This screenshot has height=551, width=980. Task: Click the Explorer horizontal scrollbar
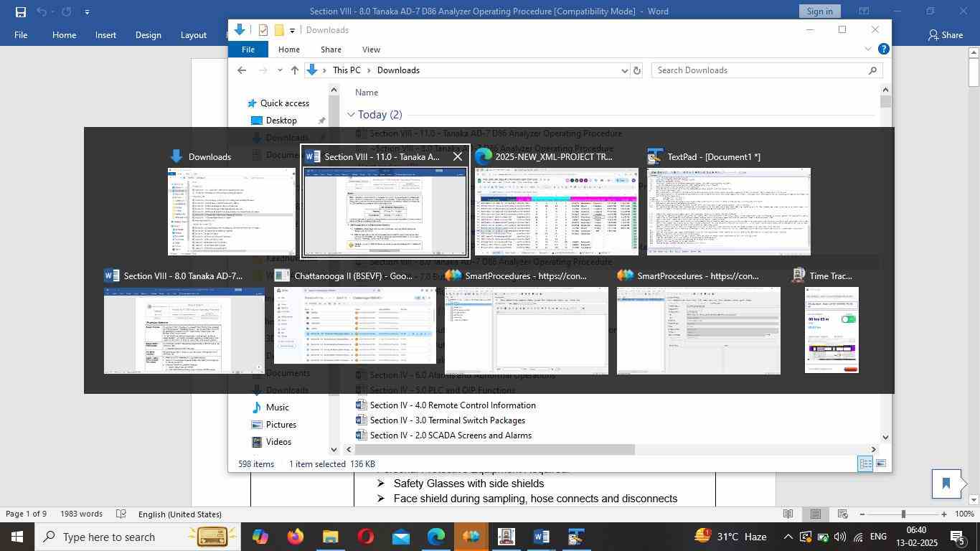coord(496,450)
